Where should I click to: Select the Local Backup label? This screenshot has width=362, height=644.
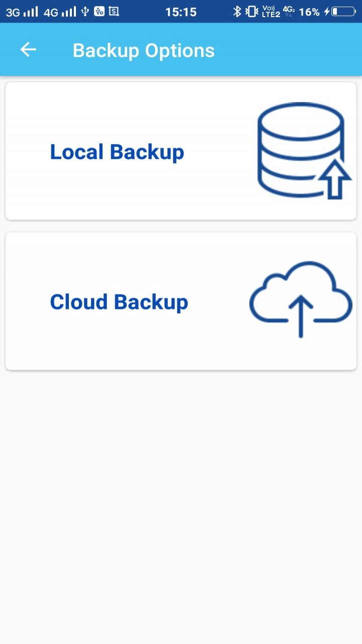pyautogui.click(x=117, y=152)
